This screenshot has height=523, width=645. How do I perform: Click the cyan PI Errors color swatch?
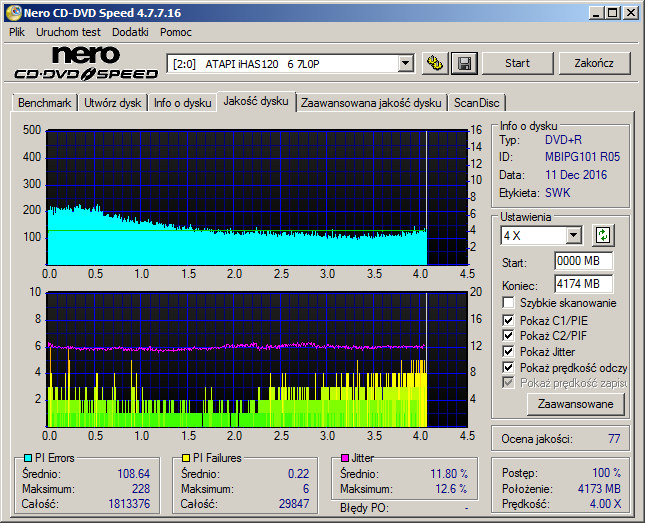[28, 458]
